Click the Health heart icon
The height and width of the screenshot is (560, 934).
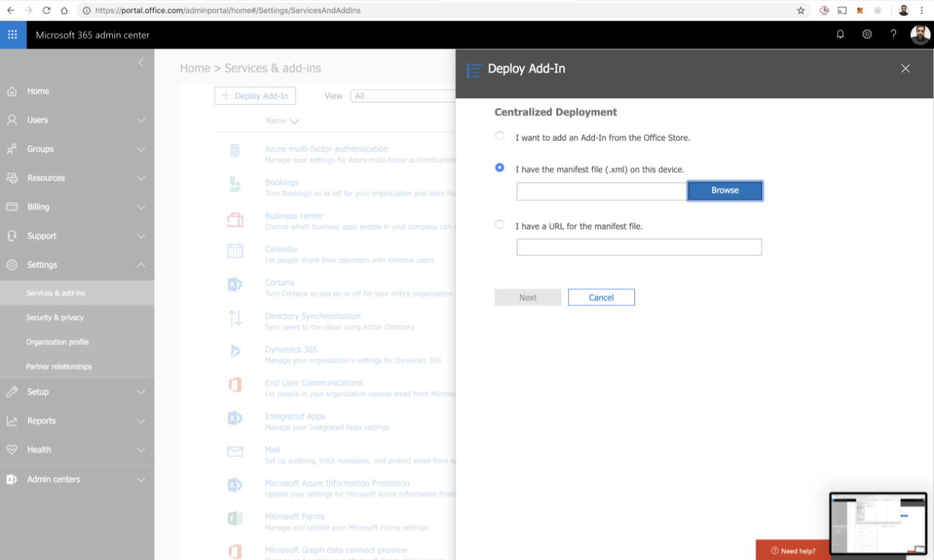click(12, 449)
